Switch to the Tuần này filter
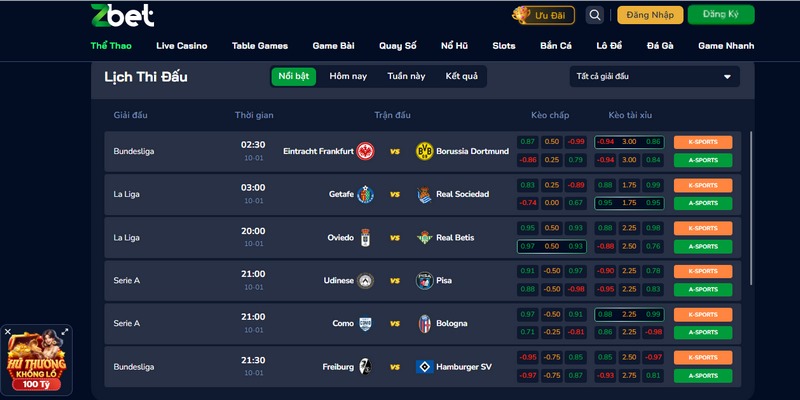 click(406, 76)
